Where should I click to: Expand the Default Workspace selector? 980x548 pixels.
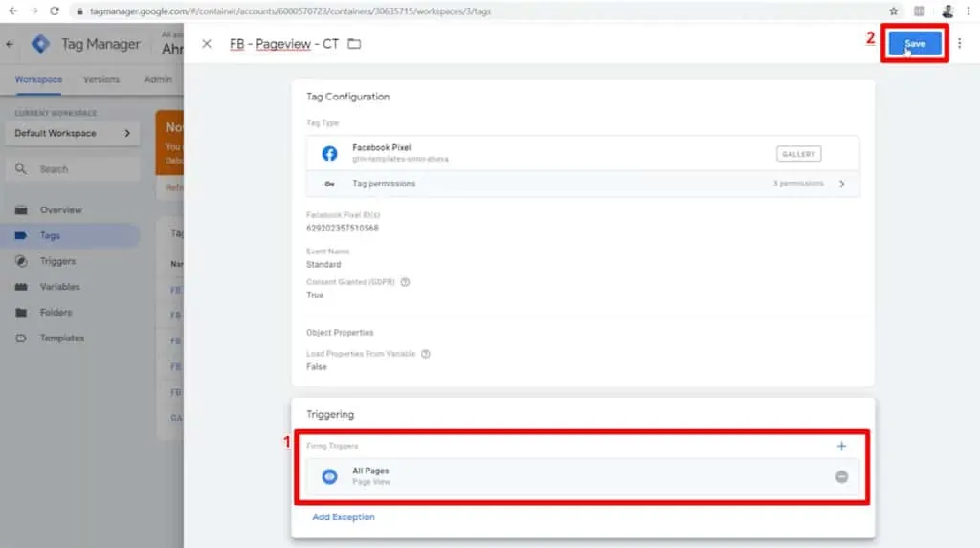tap(73, 133)
